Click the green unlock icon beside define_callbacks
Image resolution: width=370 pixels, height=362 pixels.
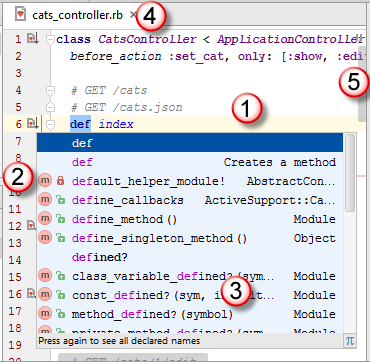click(x=60, y=200)
